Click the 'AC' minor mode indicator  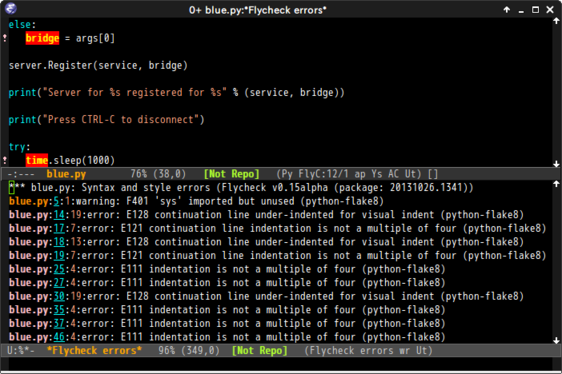394,174
